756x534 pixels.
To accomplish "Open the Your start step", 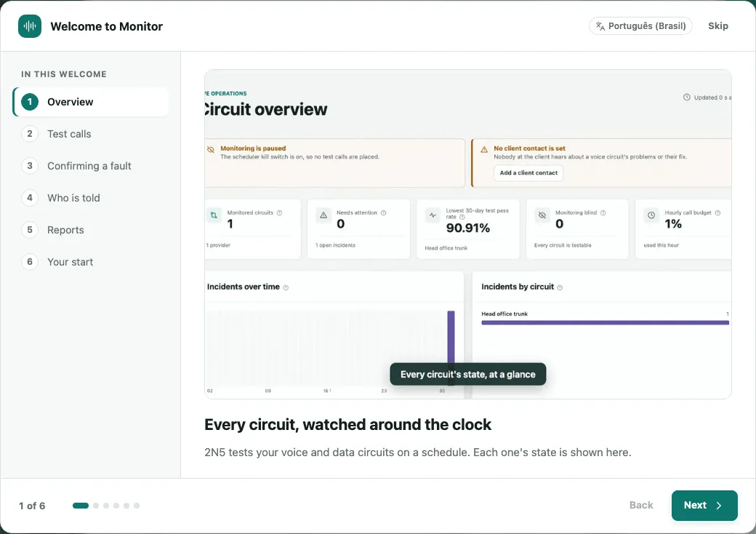I will coord(91,262).
